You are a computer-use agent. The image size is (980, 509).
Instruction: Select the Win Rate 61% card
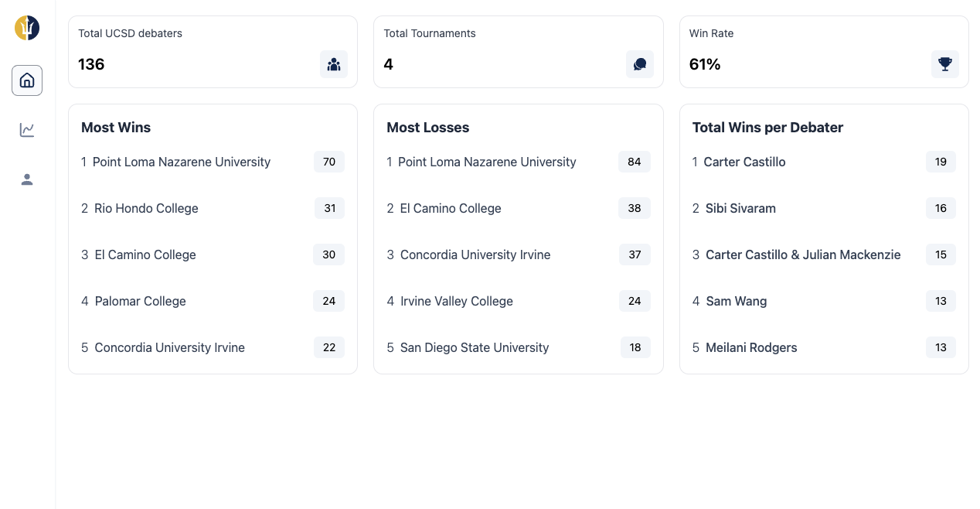pyautogui.click(x=824, y=52)
